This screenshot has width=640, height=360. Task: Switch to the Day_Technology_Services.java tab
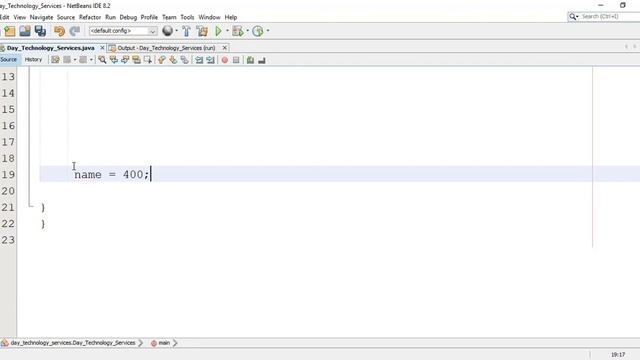pyautogui.click(x=50, y=48)
